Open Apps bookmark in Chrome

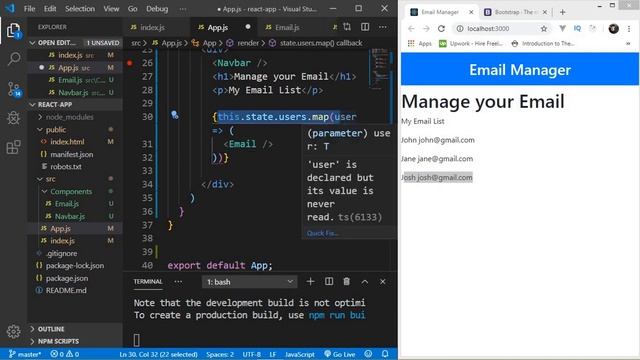(x=420, y=43)
